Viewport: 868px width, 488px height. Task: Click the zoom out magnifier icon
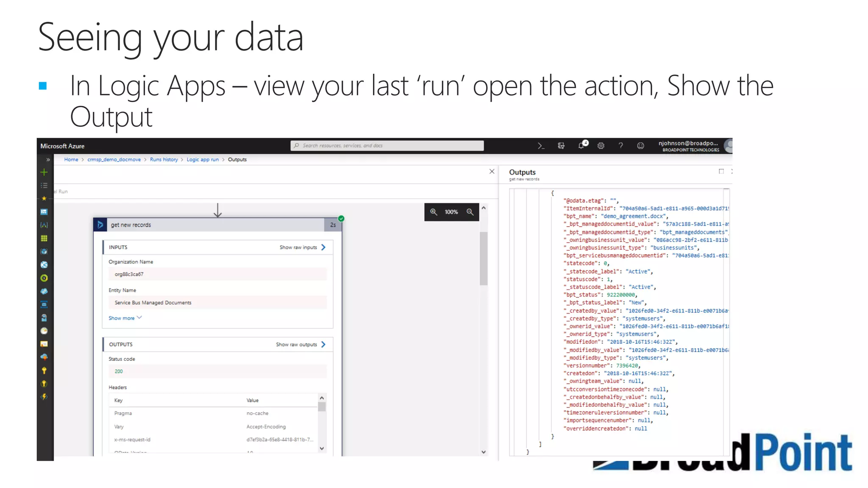point(470,212)
